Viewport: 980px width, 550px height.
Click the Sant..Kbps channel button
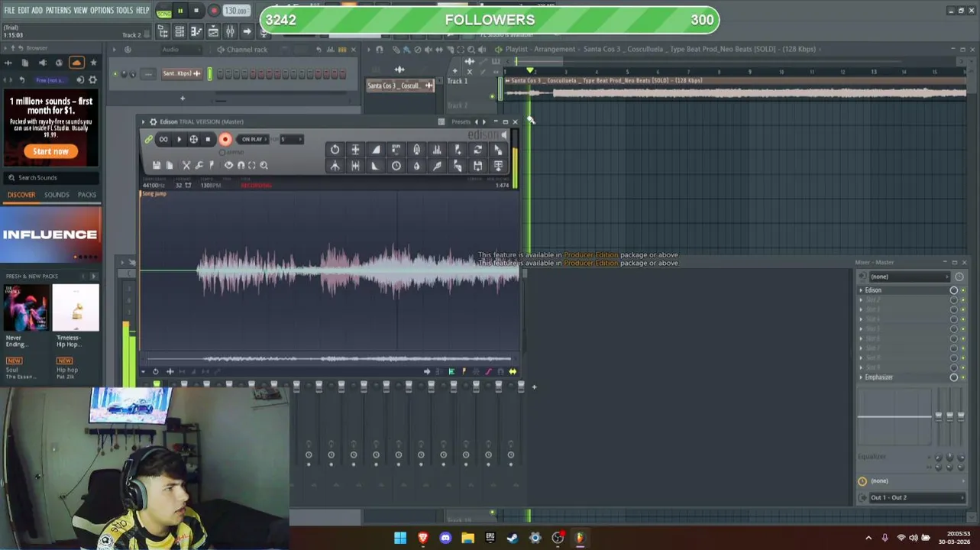(182, 74)
